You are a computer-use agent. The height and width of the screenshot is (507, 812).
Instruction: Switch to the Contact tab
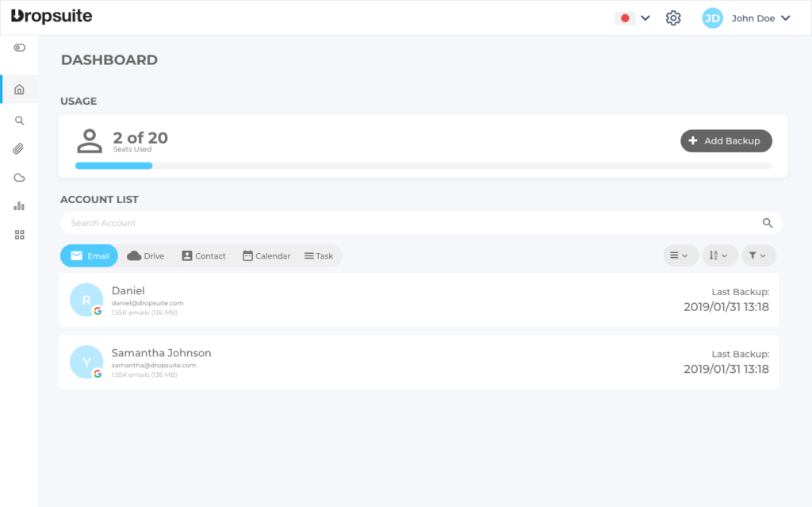(x=204, y=255)
